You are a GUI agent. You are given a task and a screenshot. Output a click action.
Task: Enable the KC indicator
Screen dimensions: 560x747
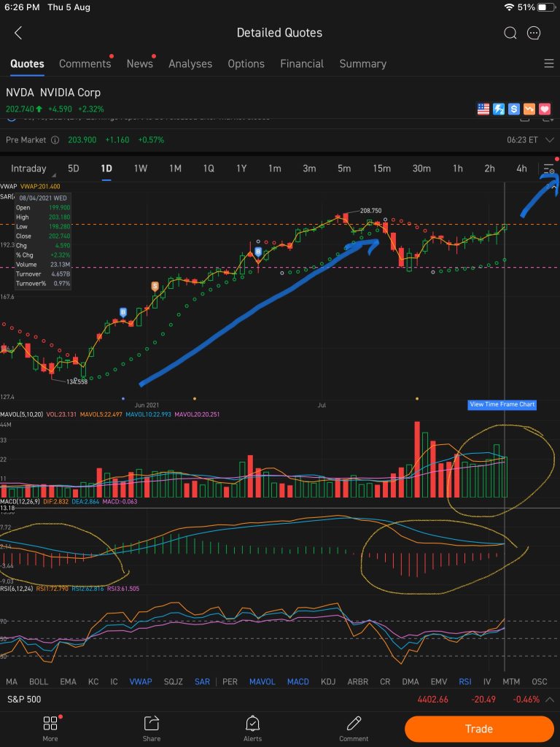tap(93, 682)
